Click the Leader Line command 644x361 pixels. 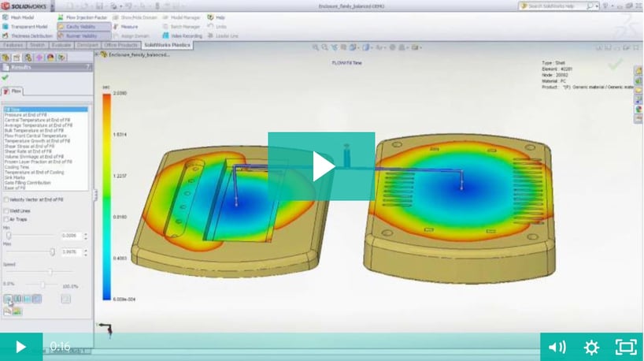coord(223,35)
